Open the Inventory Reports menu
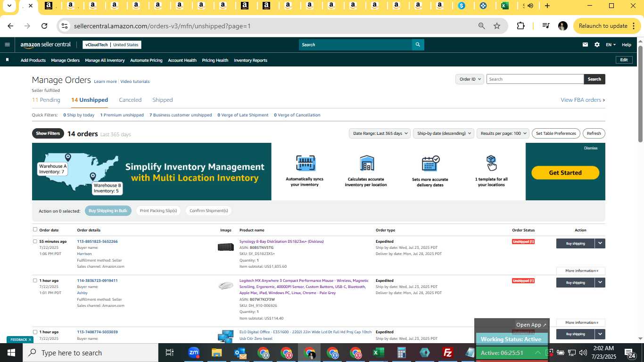 pyautogui.click(x=250, y=60)
